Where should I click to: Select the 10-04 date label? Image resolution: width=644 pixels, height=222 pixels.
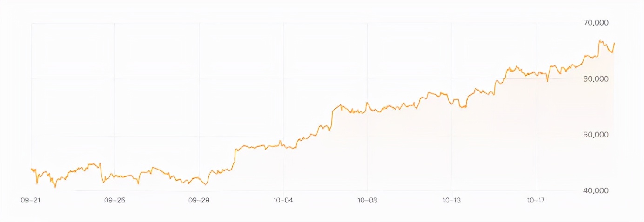tap(283, 201)
